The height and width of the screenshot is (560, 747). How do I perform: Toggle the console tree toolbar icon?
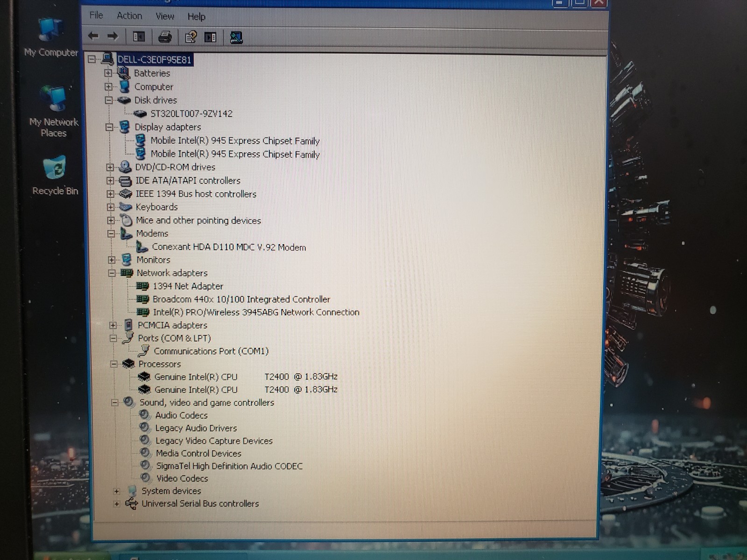point(139,36)
